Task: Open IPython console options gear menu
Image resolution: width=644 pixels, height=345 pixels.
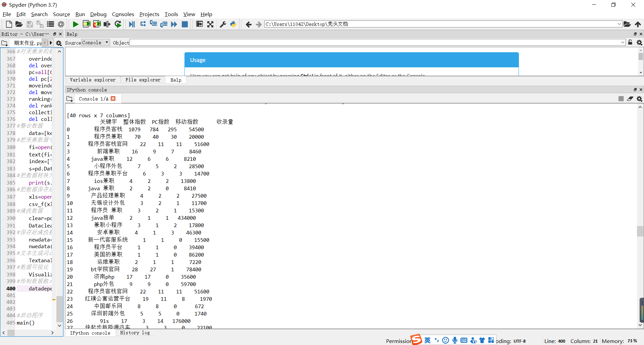Action: (640, 99)
